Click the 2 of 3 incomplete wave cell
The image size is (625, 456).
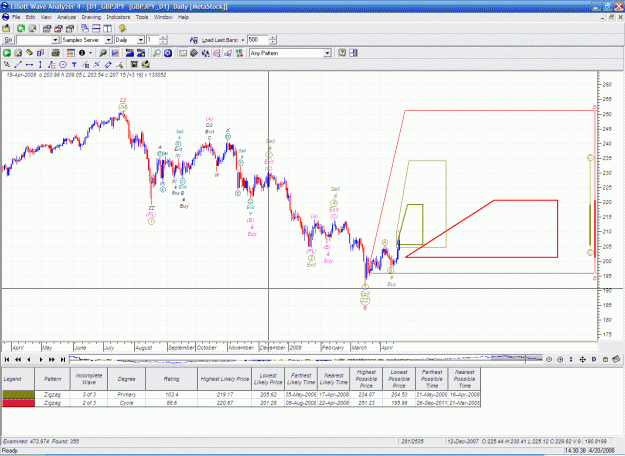tap(89, 403)
